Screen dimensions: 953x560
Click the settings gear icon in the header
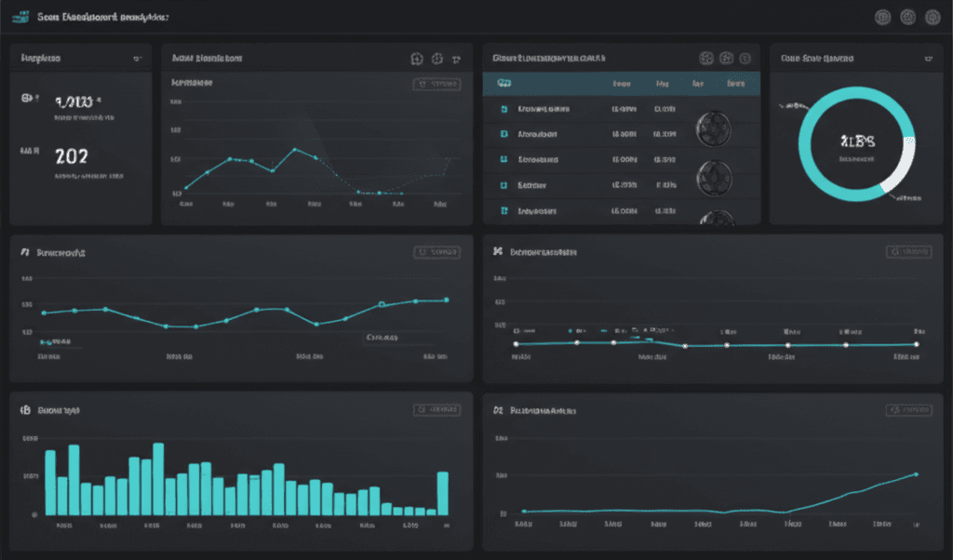907,17
